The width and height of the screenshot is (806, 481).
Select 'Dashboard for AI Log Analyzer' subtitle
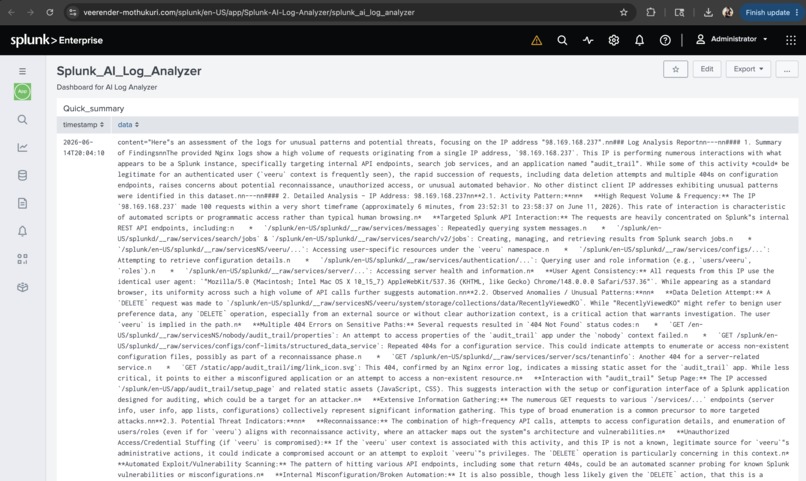107,87
